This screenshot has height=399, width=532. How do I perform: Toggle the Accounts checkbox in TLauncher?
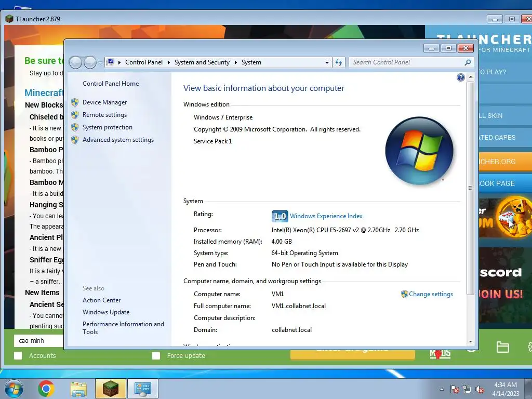coord(18,355)
